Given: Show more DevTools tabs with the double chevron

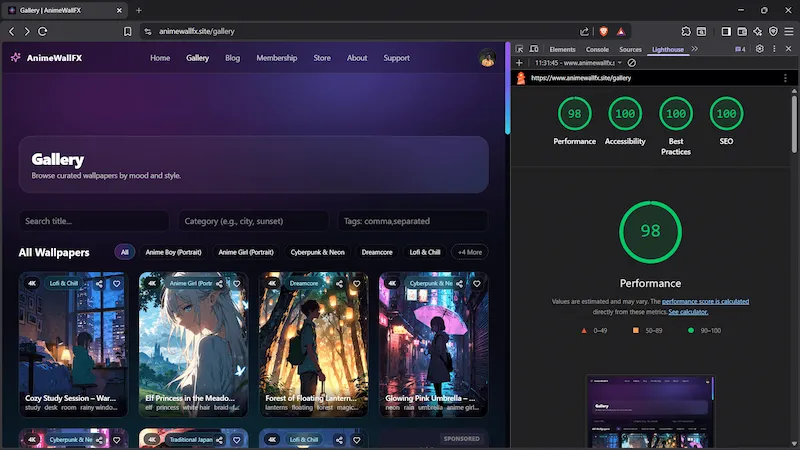Looking at the screenshot, I should pyautogui.click(x=694, y=49).
